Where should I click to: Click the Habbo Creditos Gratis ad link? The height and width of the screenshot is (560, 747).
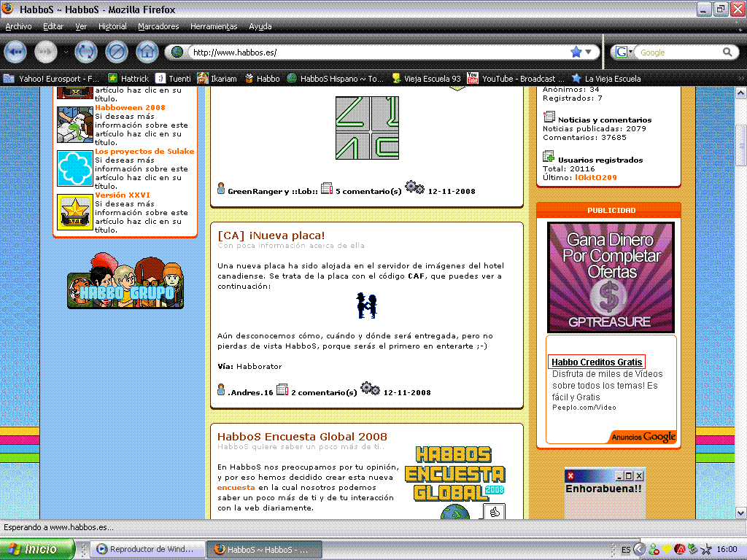click(597, 362)
